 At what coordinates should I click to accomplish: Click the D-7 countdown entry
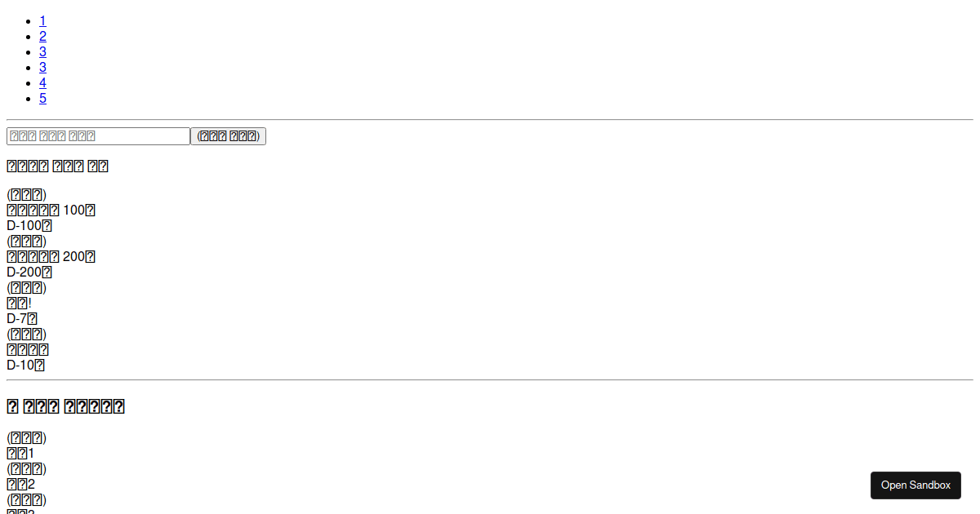click(22, 319)
